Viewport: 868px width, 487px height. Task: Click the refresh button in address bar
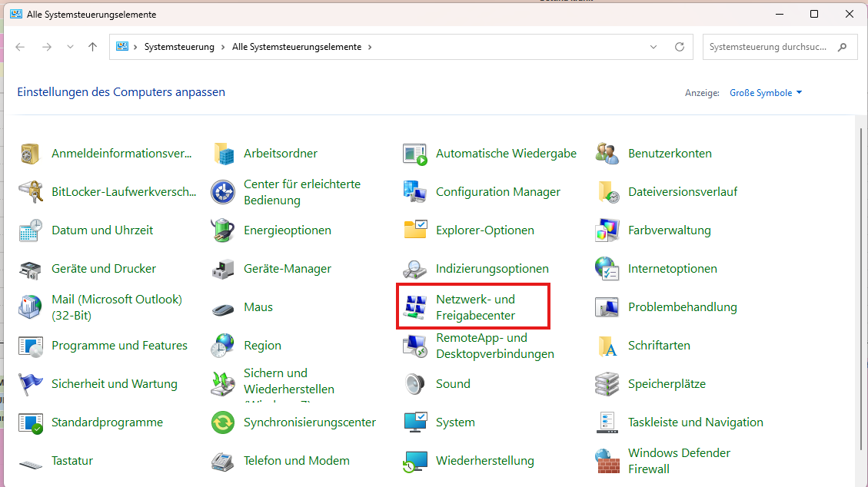coord(679,47)
